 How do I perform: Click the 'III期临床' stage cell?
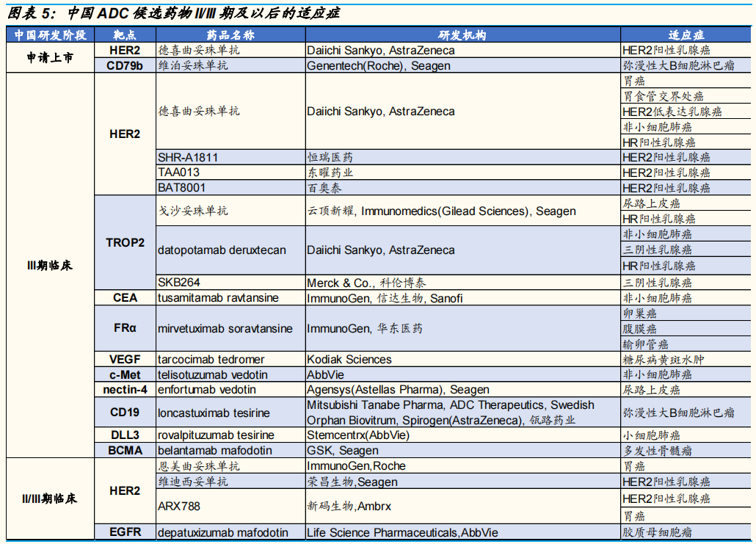pyautogui.click(x=50, y=265)
